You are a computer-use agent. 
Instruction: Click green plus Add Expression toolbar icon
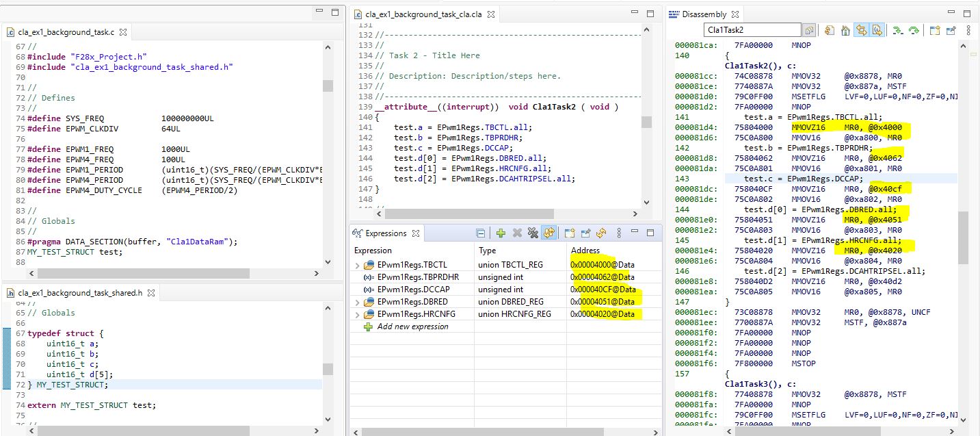[501, 233]
